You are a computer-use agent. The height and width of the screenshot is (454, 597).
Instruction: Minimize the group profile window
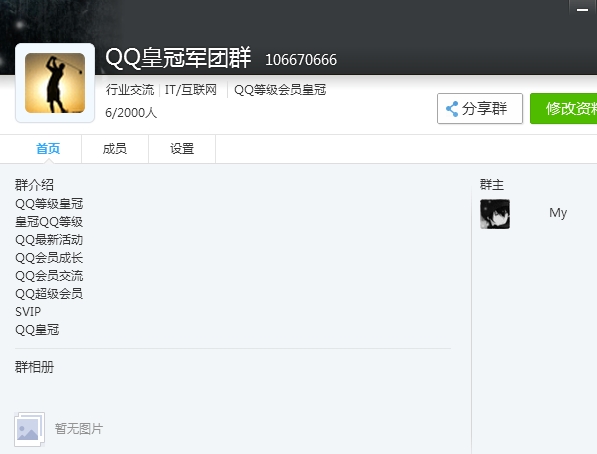tap(582, 9)
